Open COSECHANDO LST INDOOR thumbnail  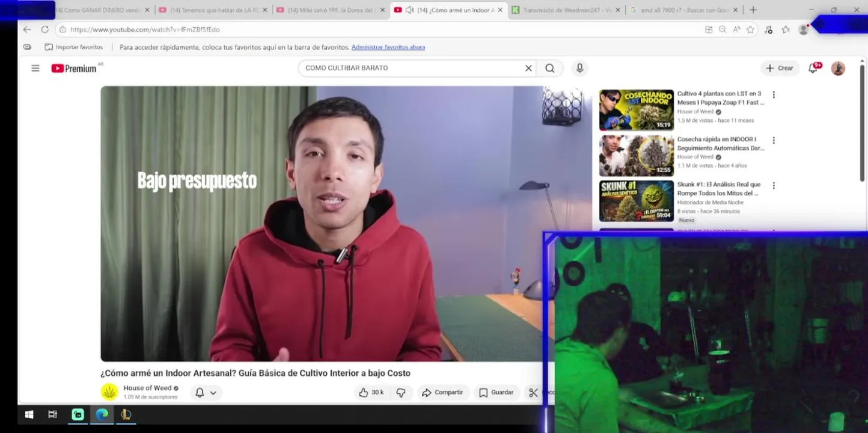[x=637, y=110]
